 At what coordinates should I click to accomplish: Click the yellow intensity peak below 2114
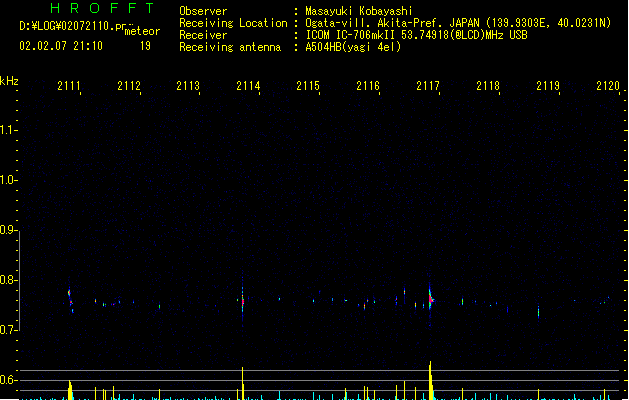(243, 383)
